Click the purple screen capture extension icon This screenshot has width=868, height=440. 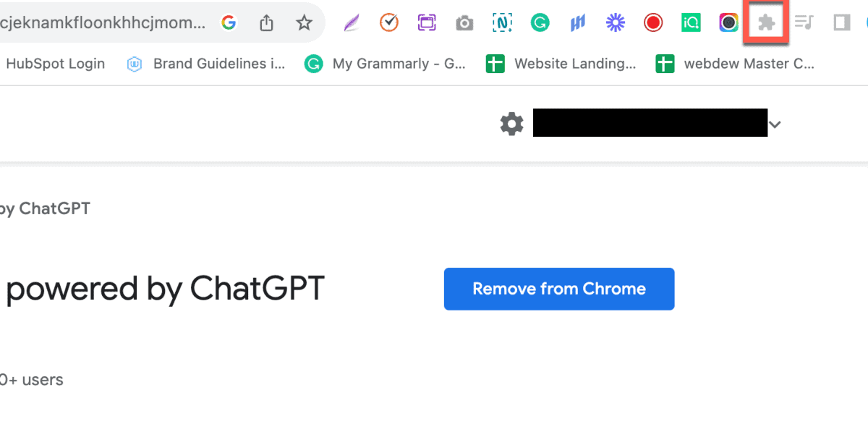(426, 22)
